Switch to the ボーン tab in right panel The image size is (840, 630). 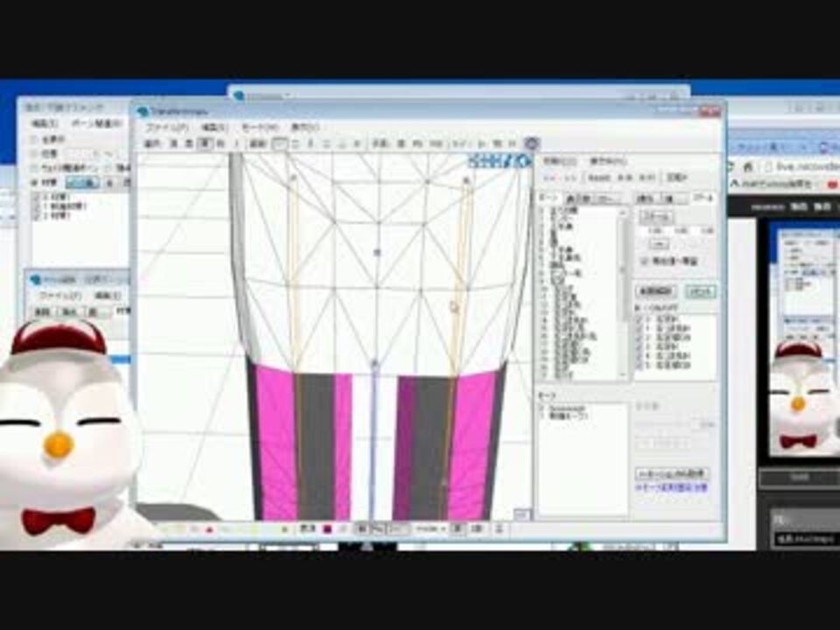(549, 199)
